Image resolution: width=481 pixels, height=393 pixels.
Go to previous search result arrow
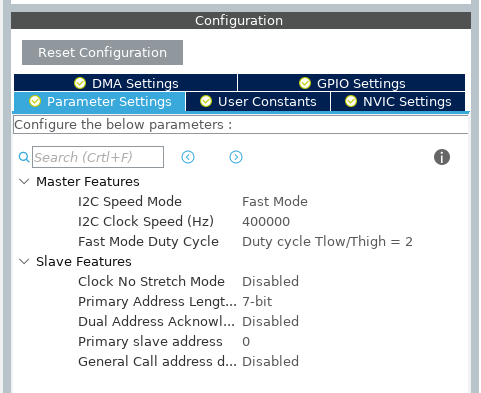188,157
